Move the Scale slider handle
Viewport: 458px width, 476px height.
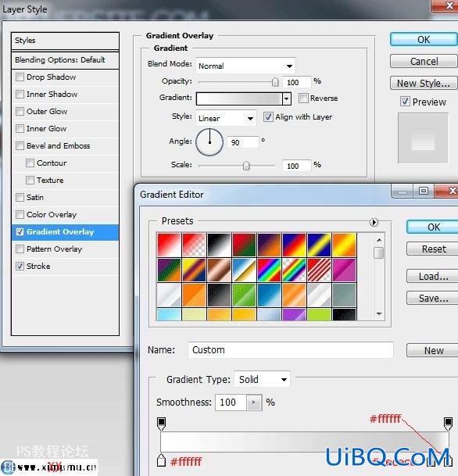click(246, 166)
